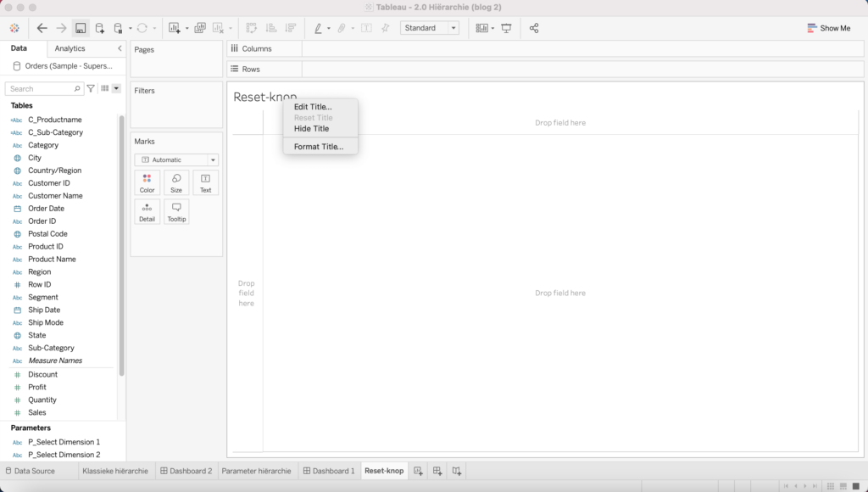Click the Duplicate worksheet toolbar icon
The width and height of the screenshot is (868, 492).
[x=200, y=28]
